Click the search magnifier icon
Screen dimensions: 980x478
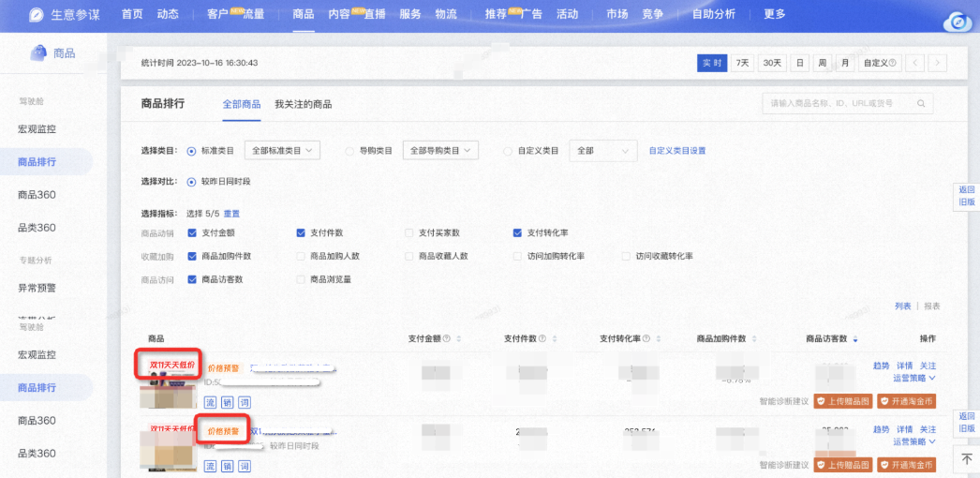(x=921, y=104)
